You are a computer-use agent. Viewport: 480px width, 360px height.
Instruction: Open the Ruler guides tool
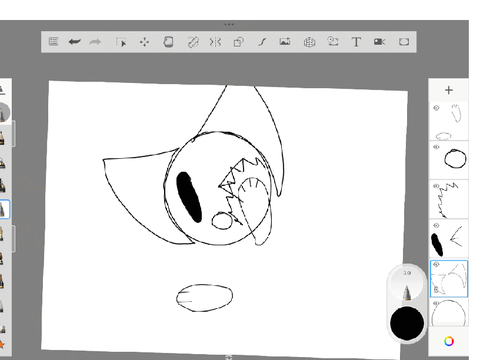193,42
